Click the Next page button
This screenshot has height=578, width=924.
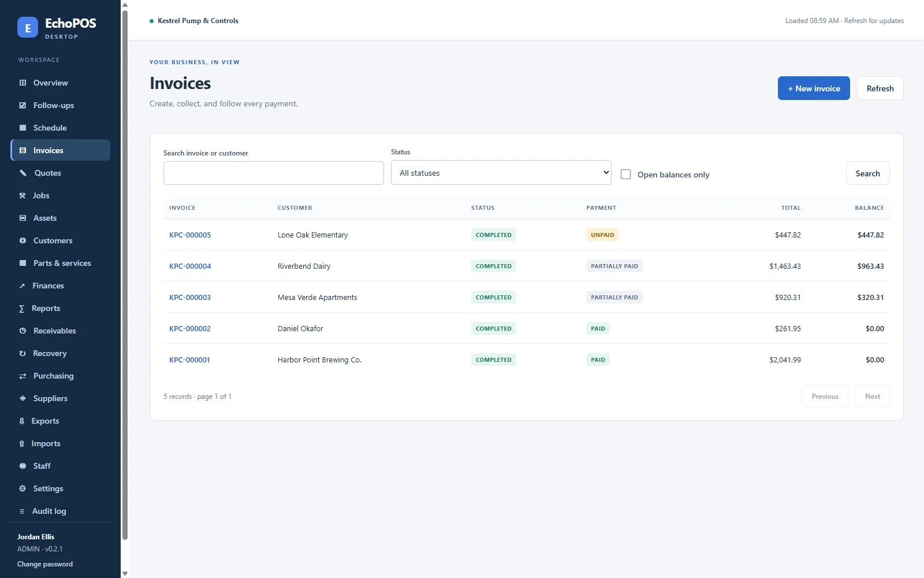coord(873,396)
